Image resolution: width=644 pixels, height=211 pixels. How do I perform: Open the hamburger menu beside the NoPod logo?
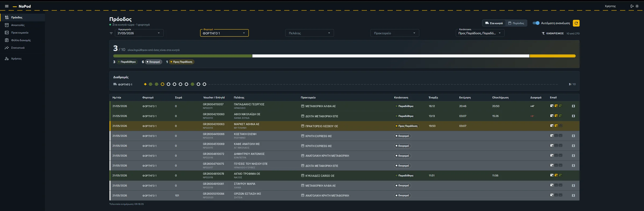coord(7,6)
